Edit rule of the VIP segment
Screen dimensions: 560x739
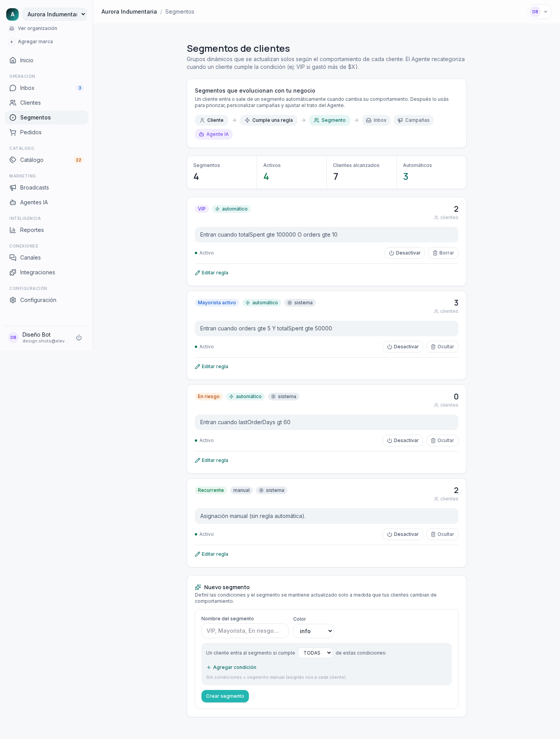[212, 273]
